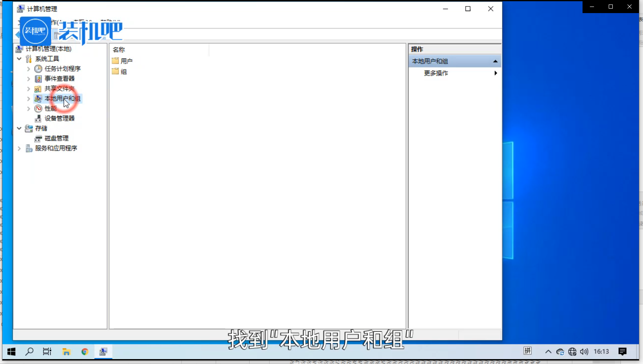Image resolution: width=643 pixels, height=364 pixels.
Task: Select the 计算机管理(本地) root node
Action: (48, 49)
